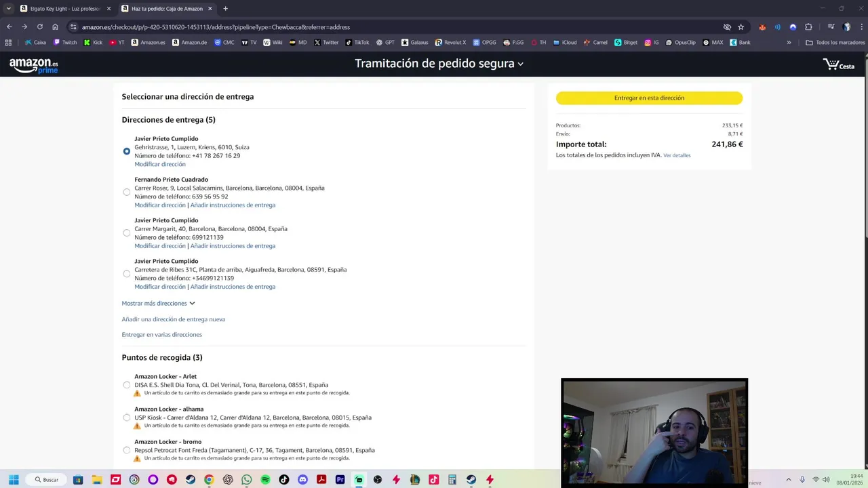
Task: Close the Elgato Key Light tab
Action: tap(108, 9)
